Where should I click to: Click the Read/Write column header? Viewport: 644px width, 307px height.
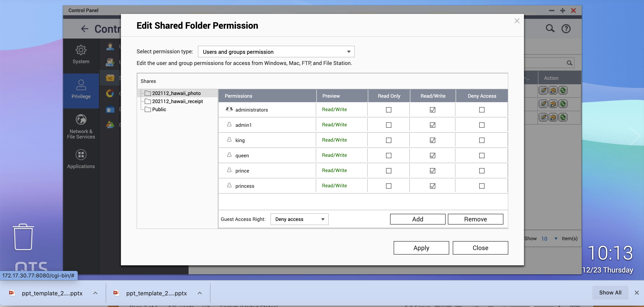433,96
